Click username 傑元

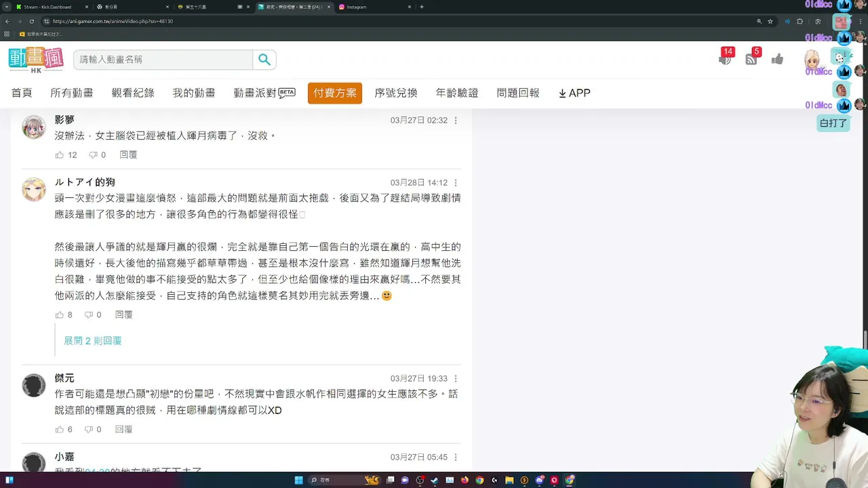64,378
